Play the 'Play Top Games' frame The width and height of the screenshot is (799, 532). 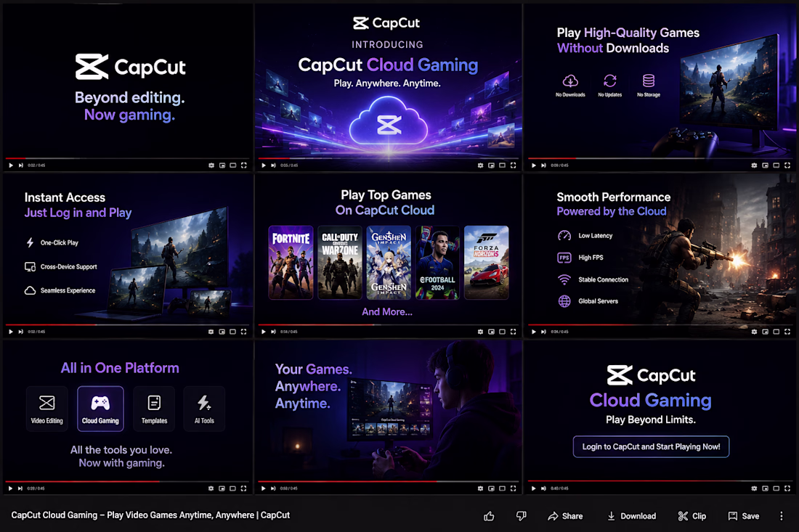point(264,332)
